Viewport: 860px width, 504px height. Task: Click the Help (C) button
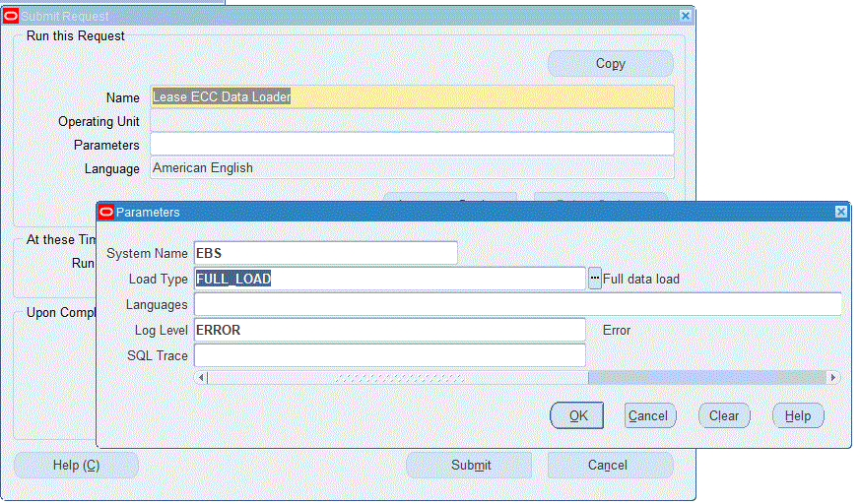(76, 465)
